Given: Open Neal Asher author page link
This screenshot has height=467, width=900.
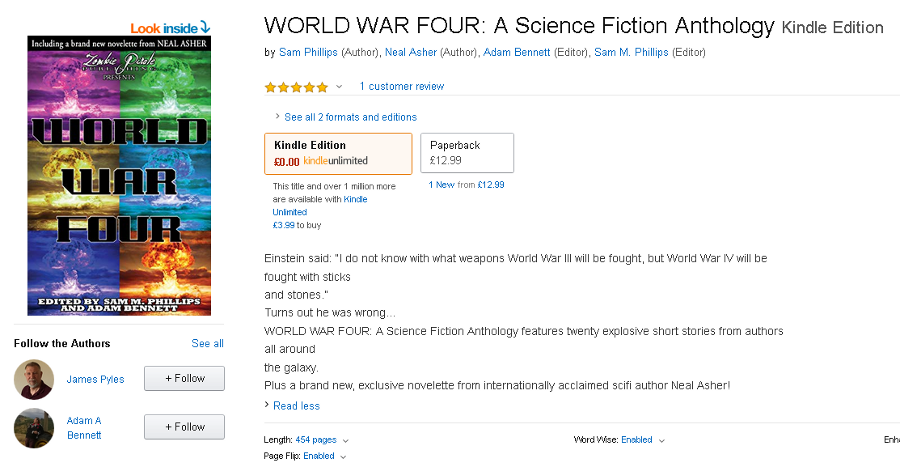Looking at the screenshot, I should pyautogui.click(x=411, y=52).
